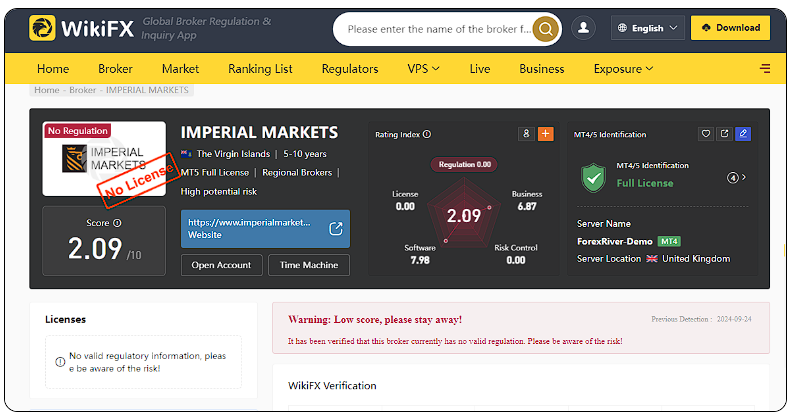Image resolution: width=794 pixels, height=419 pixels.
Task: Click the Regional Brokers text
Action: [297, 172]
